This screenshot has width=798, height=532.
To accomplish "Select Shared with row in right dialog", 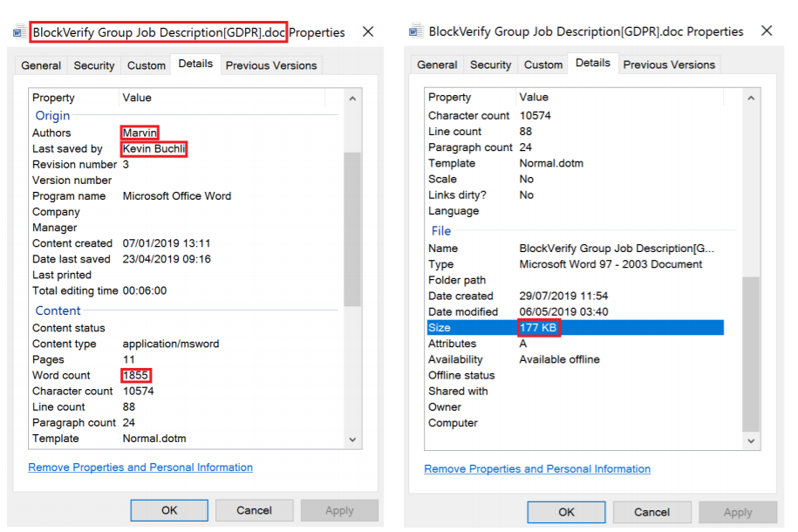I will pos(575,391).
